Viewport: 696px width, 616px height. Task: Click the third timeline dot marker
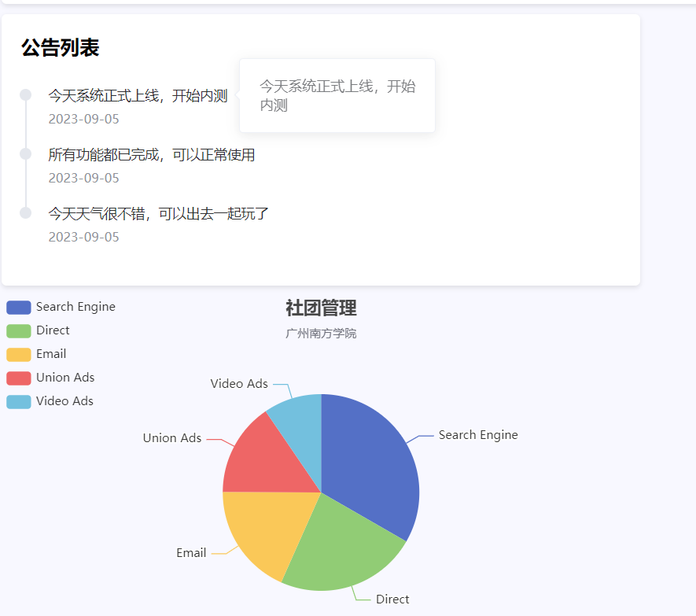(25, 212)
